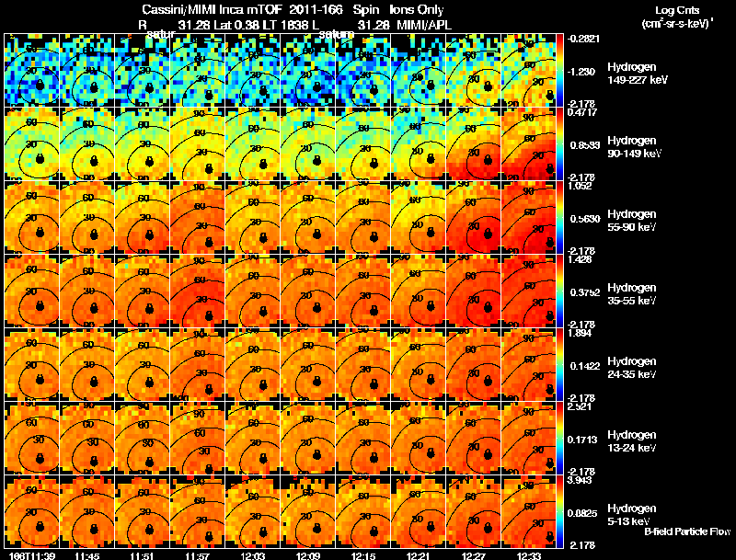Select the 55-90 keV image panel at 11:57
Image resolution: width=736 pixels, height=560 pixels.
(x=198, y=218)
